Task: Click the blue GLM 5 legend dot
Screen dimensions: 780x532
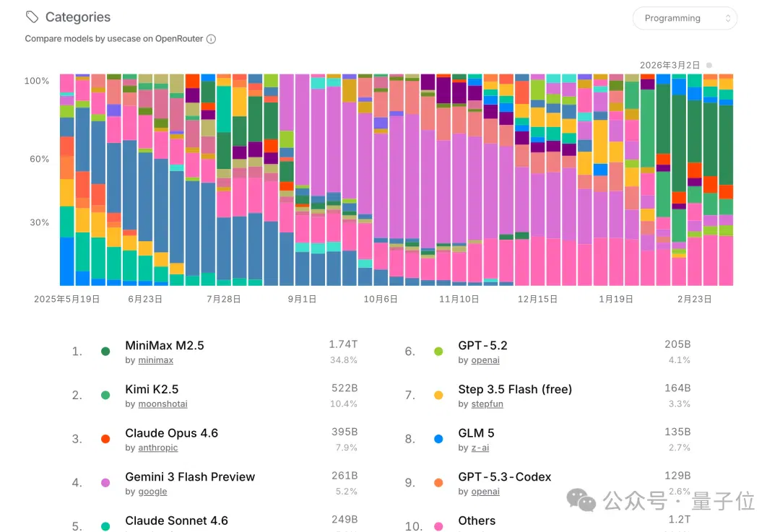Action: point(438,439)
